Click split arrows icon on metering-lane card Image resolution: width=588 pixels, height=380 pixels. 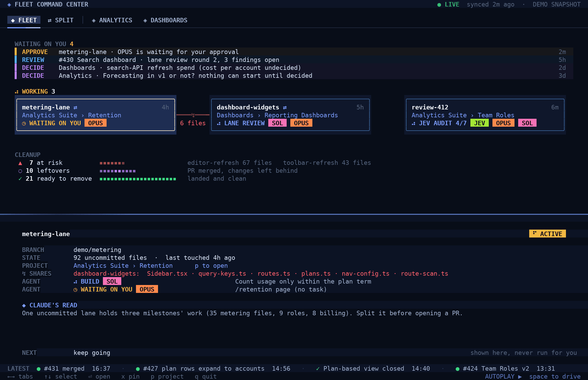[75, 107]
